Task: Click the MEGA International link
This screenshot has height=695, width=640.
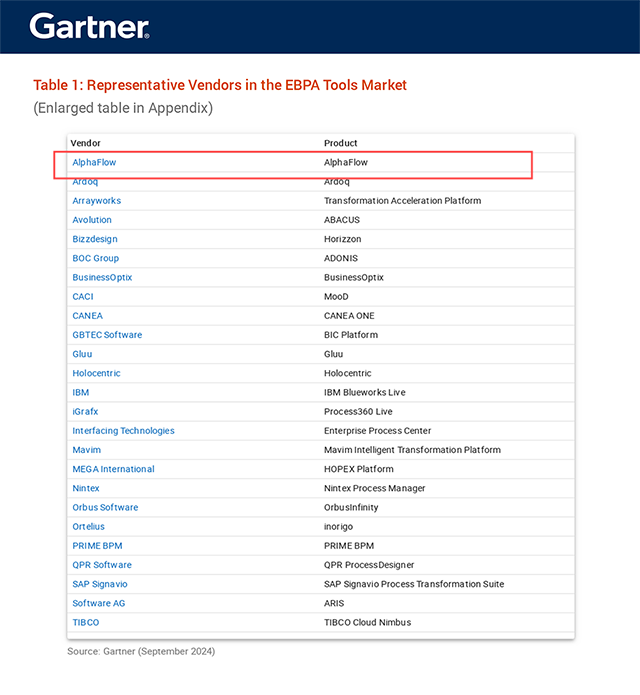Action: click(x=113, y=469)
